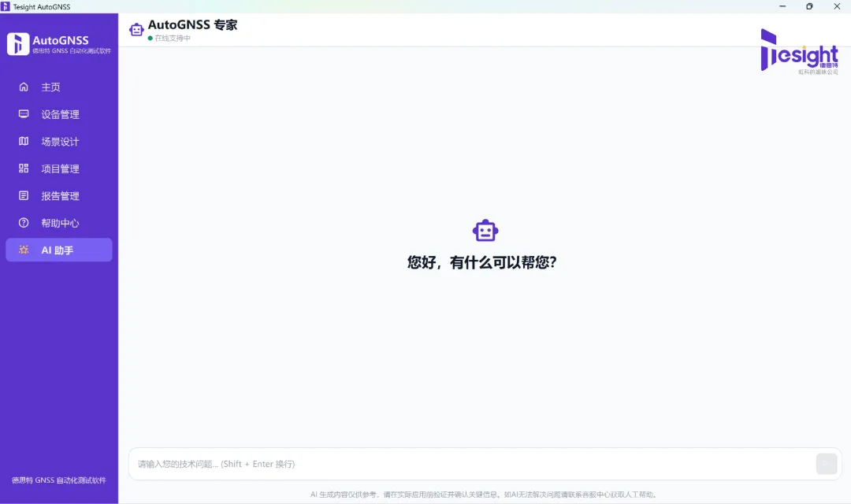The width and height of the screenshot is (851, 504).
Task: Close the Tesight AutoGNSS window
Action: tap(837, 6)
